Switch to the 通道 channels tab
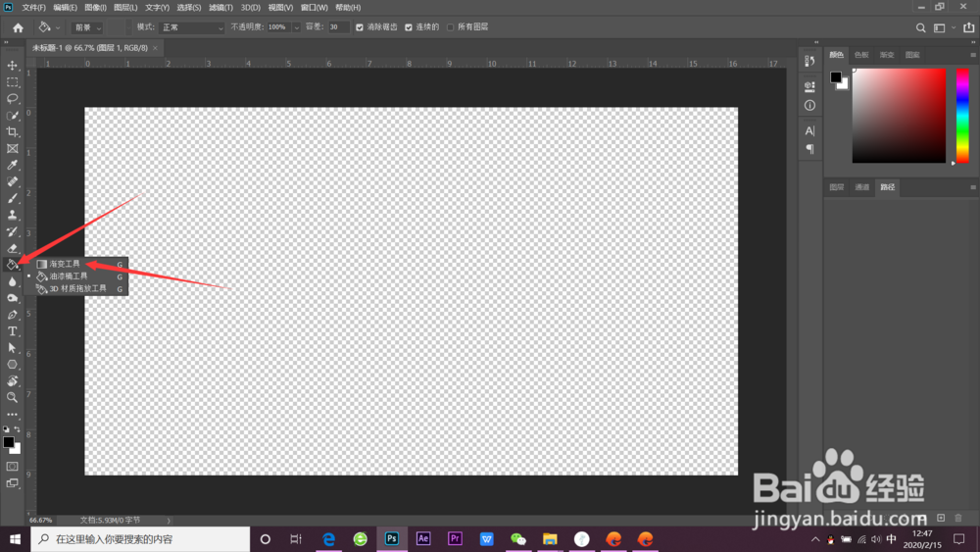Screen dimensions: 980x552 pos(861,187)
